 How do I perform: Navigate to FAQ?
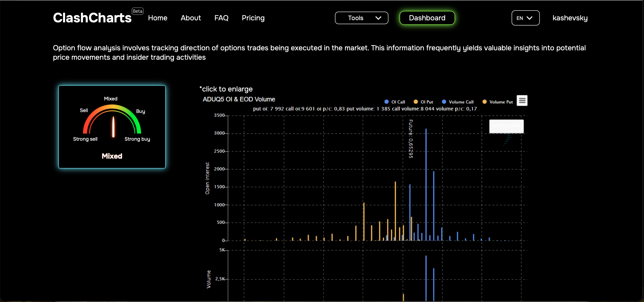click(221, 18)
